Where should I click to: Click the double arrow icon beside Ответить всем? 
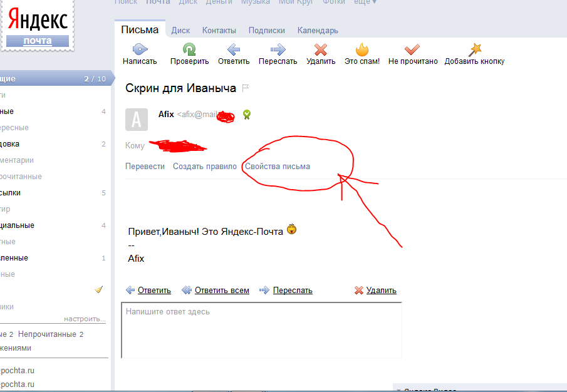(187, 290)
